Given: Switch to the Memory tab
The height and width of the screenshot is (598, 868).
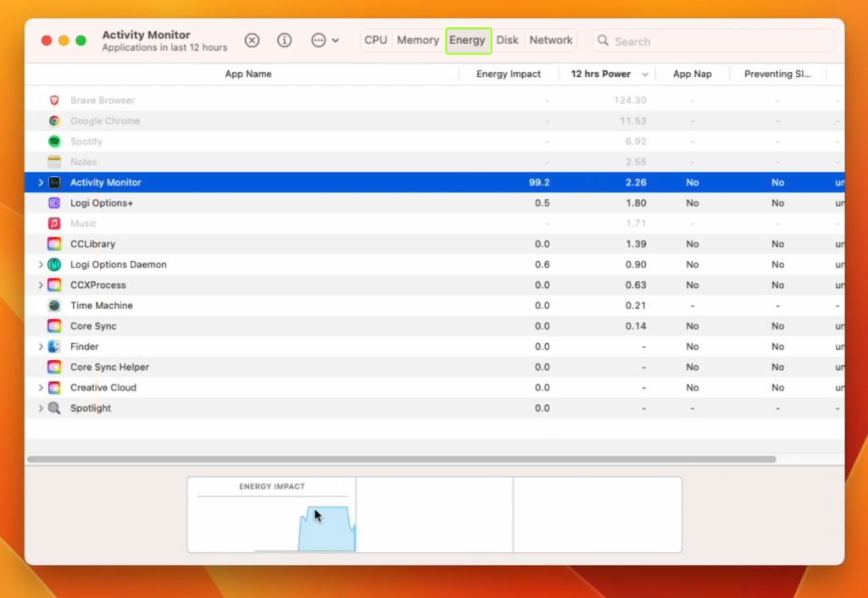Looking at the screenshot, I should pyautogui.click(x=418, y=40).
